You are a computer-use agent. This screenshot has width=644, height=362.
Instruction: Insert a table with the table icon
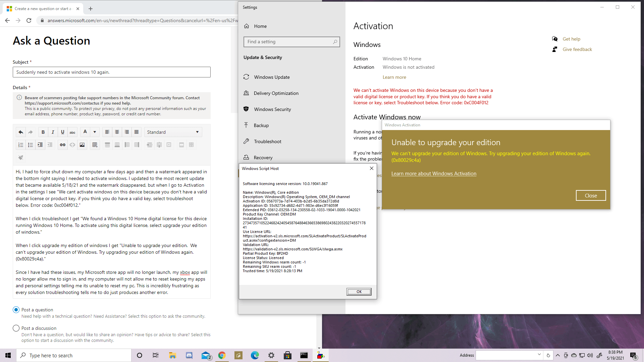pos(95,145)
